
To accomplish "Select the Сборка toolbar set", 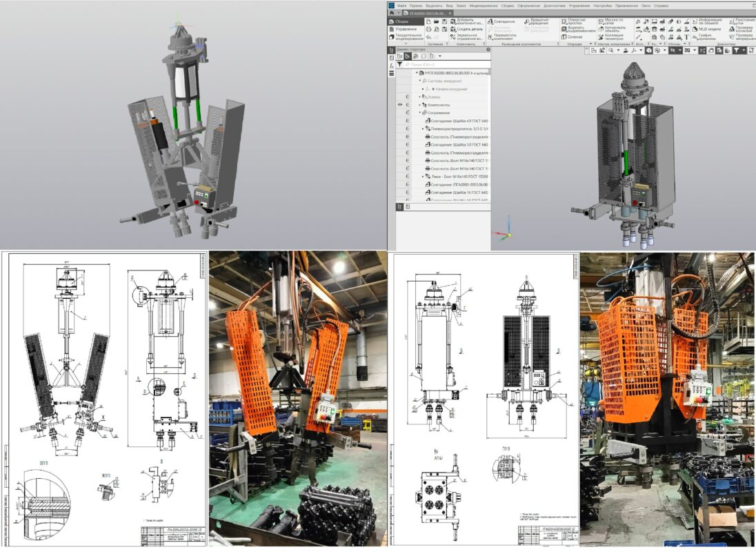I will tap(406, 21).
